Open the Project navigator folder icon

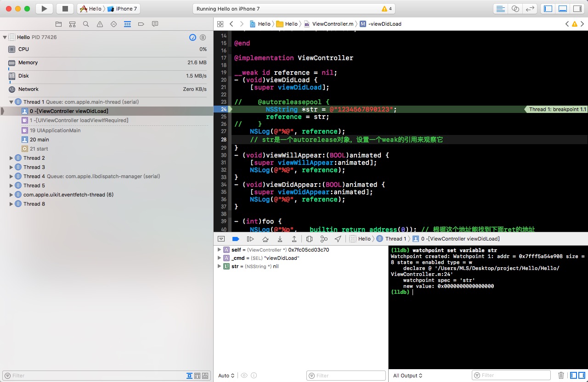click(x=58, y=24)
